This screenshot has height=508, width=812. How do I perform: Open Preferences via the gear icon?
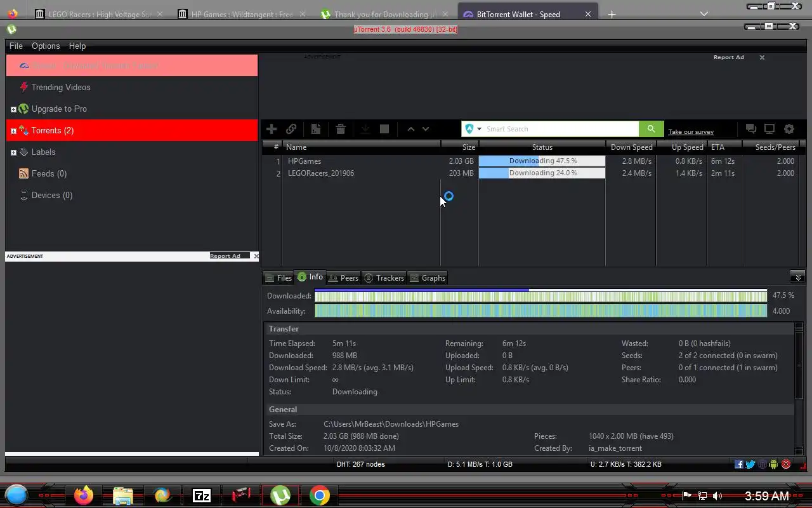789,129
